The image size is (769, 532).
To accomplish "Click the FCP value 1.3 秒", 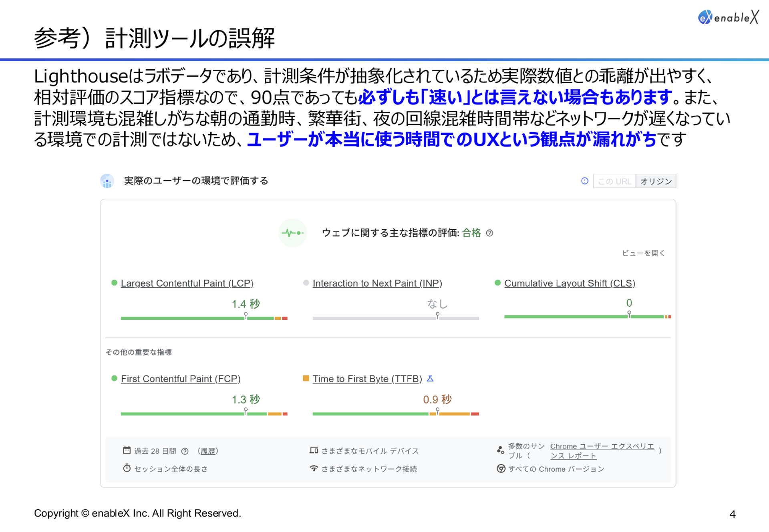I will [x=246, y=400].
